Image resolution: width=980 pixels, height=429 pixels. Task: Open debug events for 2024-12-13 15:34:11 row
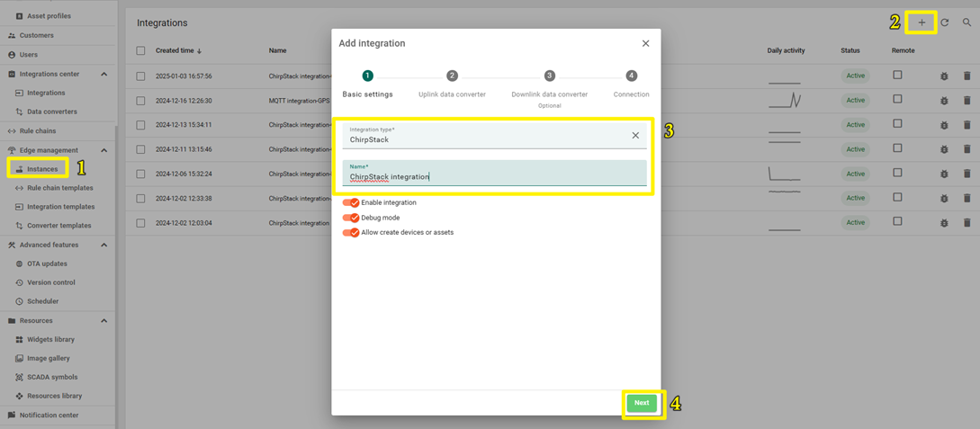coord(944,125)
